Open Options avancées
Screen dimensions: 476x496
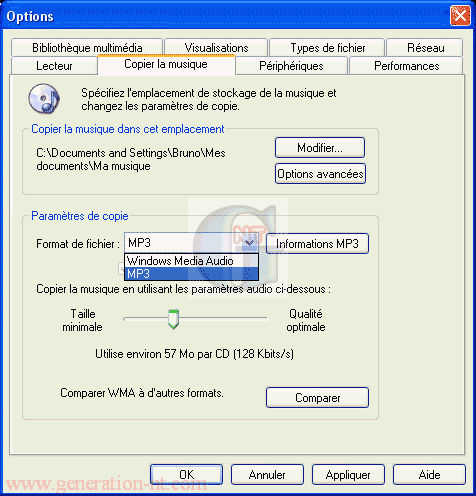click(x=320, y=174)
